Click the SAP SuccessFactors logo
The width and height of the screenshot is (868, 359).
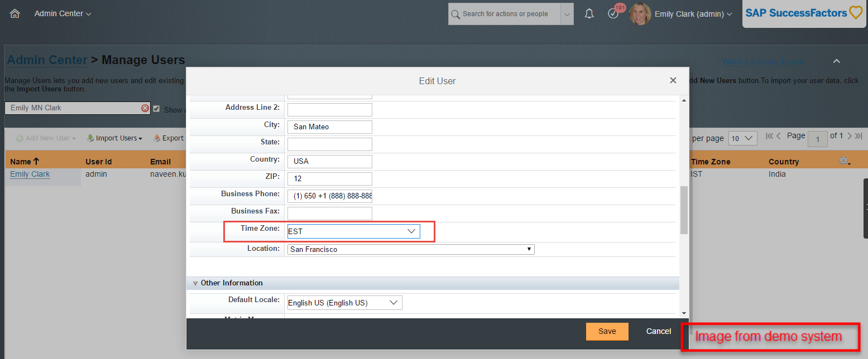804,13
